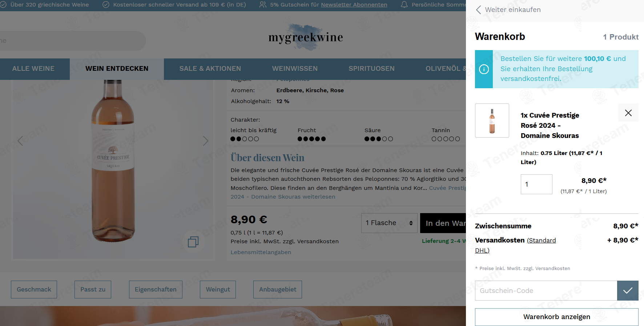The width and height of the screenshot is (644, 326).
Task: Open the cart item bottle thumbnail
Action: 492,121
